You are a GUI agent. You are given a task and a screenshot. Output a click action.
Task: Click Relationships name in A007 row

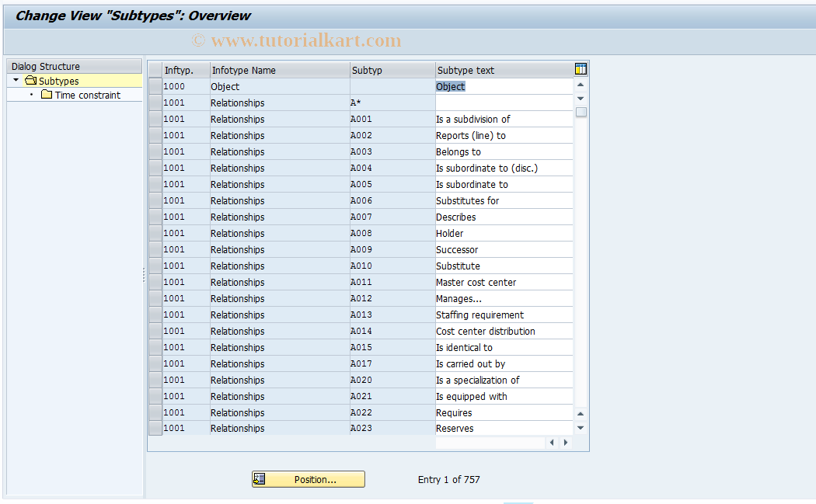(280, 217)
